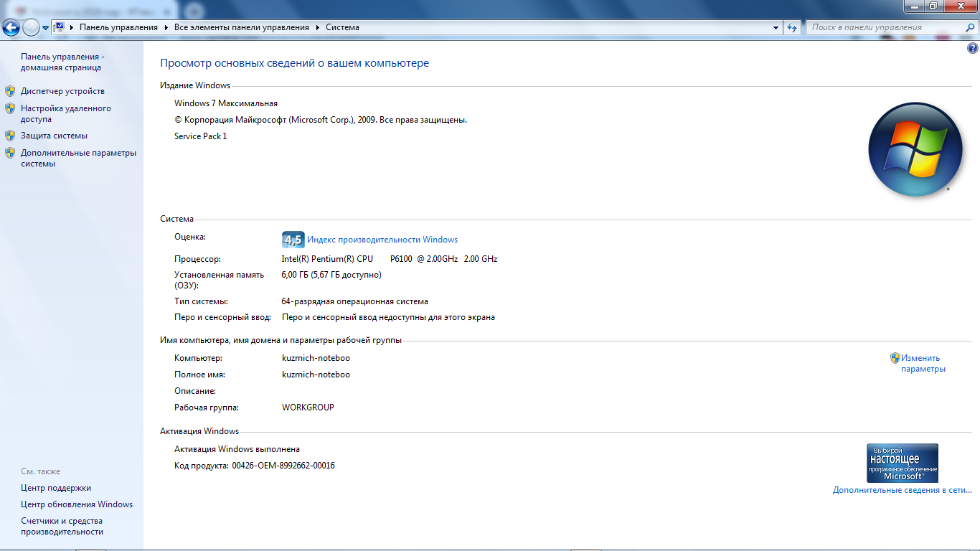Click 'kuzmich-noteboo' in the 'Компьютер' row

click(316, 358)
